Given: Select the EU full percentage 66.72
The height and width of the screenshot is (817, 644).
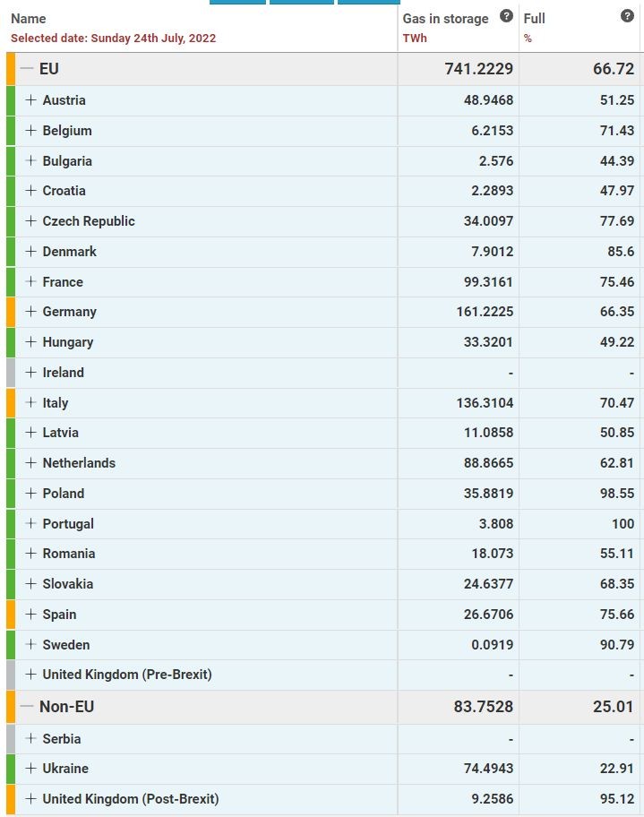Looking at the screenshot, I should point(614,68).
